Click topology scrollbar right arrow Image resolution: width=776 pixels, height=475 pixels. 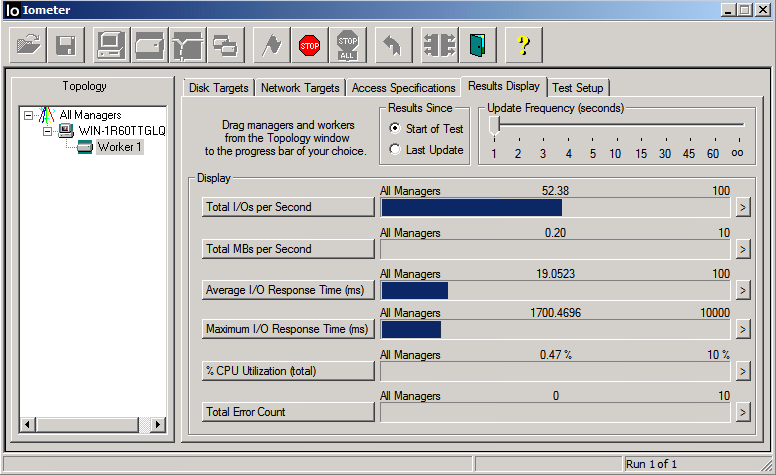click(158, 425)
